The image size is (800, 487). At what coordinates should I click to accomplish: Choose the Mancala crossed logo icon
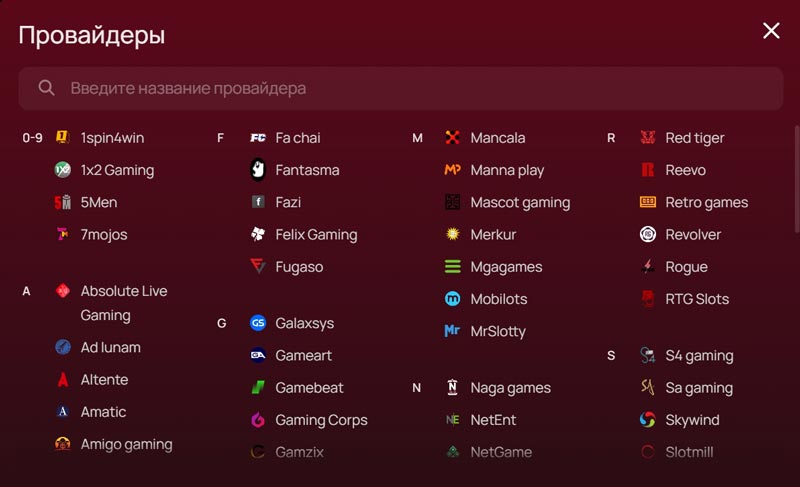point(452,138)
